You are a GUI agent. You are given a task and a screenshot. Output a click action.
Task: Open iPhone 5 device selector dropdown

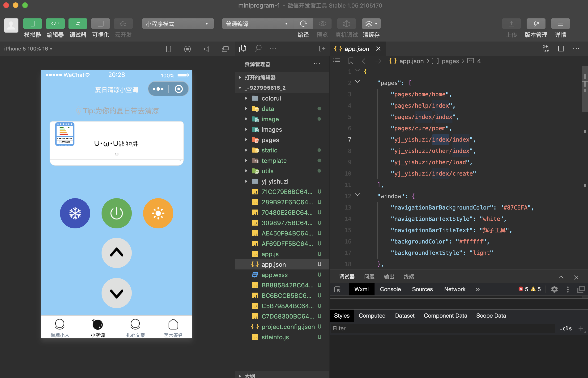[28, 49]
